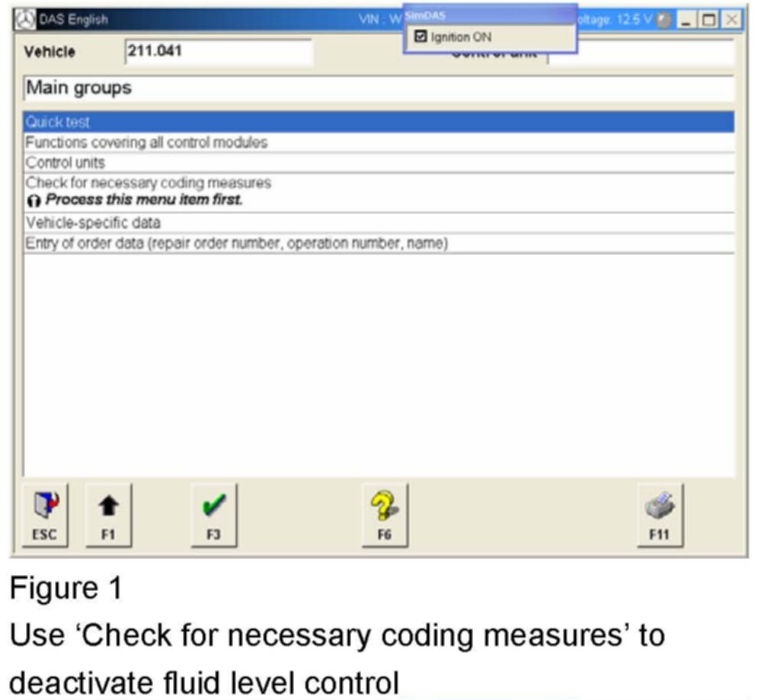
Task: Click the ESC exit door icon
Action: 43,514
